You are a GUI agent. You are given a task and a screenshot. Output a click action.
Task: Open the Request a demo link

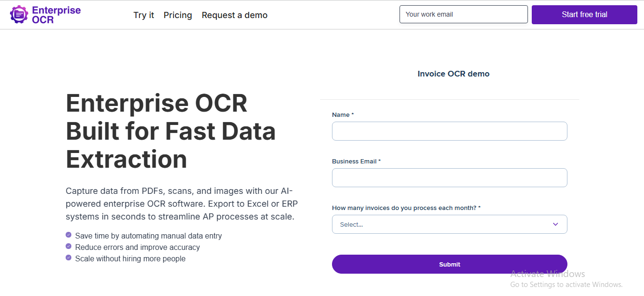(x=234, y=15)
